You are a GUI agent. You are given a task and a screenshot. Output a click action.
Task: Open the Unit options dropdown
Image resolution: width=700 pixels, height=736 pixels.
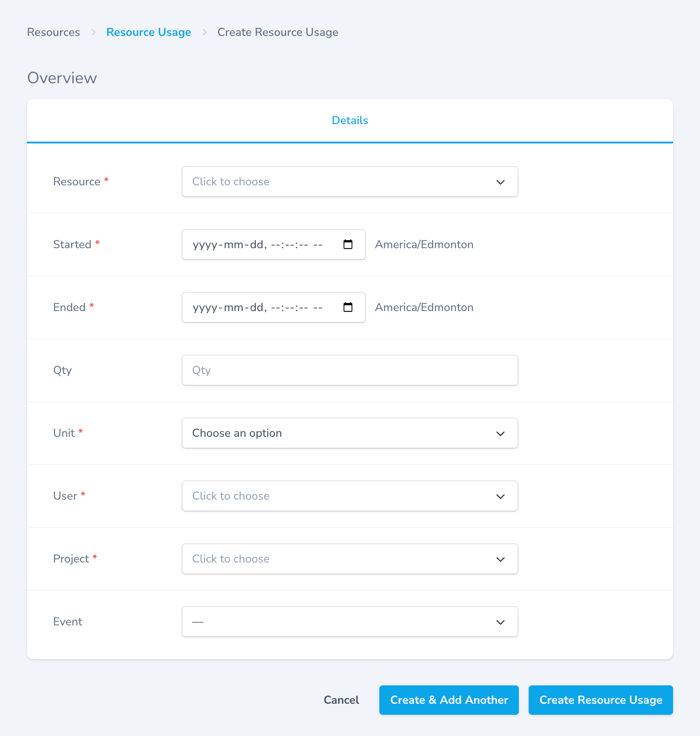[350, 434]
